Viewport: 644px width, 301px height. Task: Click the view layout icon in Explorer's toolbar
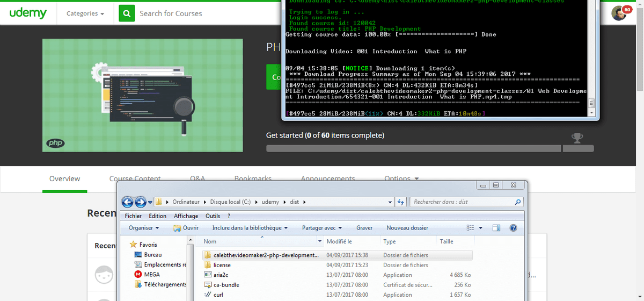(x=471, y=228)
